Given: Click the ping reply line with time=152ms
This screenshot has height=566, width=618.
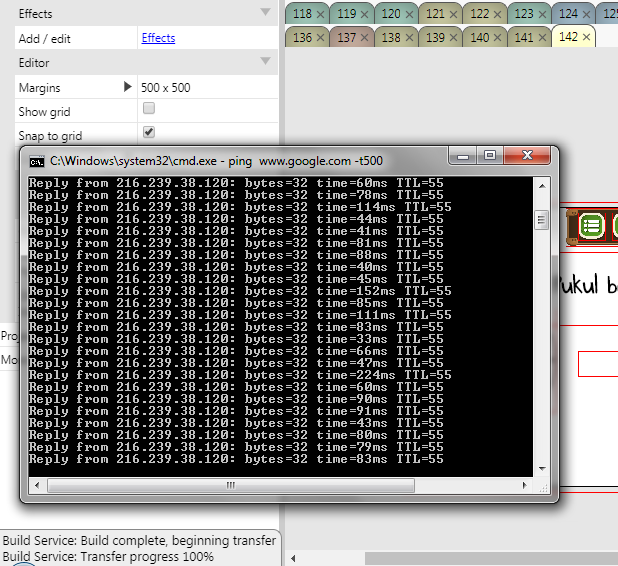Looking at the screenshot, I should tap(240, 291).
